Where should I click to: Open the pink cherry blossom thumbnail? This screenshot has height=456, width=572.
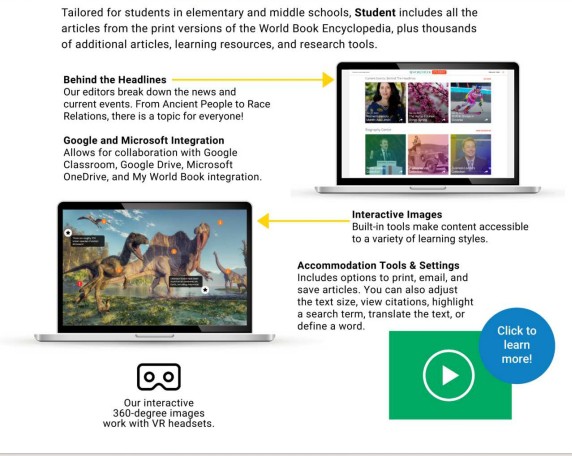click(x=428, y=103)
